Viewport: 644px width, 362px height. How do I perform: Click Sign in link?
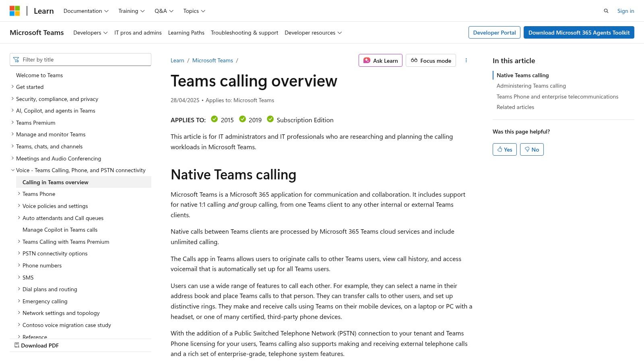625,11
